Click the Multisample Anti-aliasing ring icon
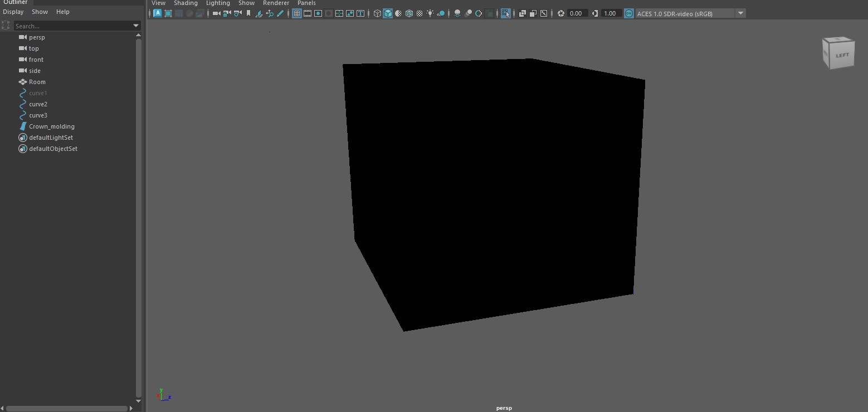The image size is (868, 412). [479, 13]
